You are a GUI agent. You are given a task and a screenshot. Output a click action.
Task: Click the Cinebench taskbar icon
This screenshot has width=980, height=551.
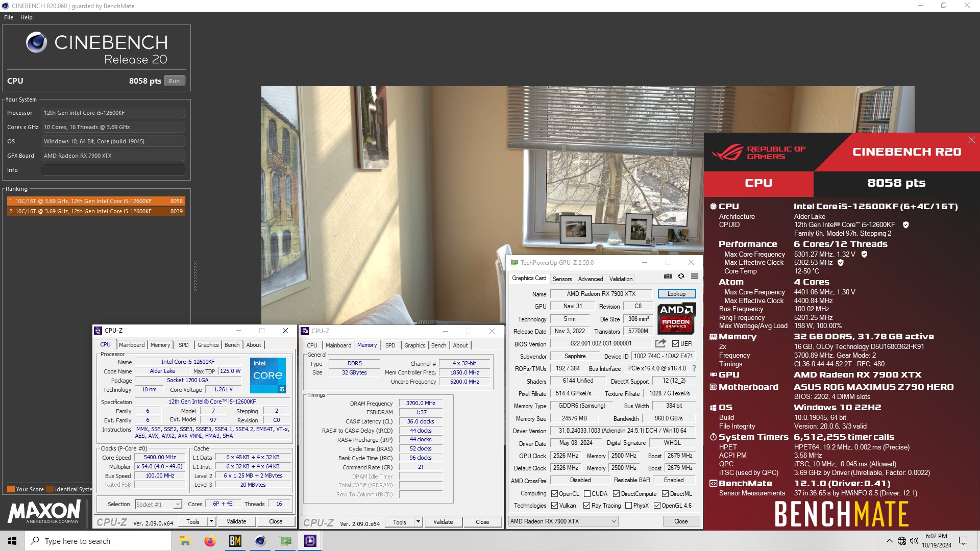tap(260, 541)
